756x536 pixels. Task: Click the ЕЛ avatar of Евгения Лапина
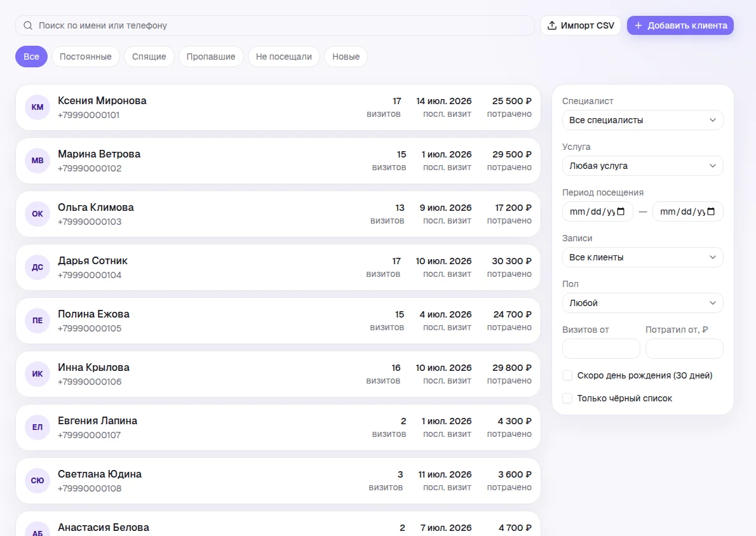pyautogui.click(x=37, y=427)
